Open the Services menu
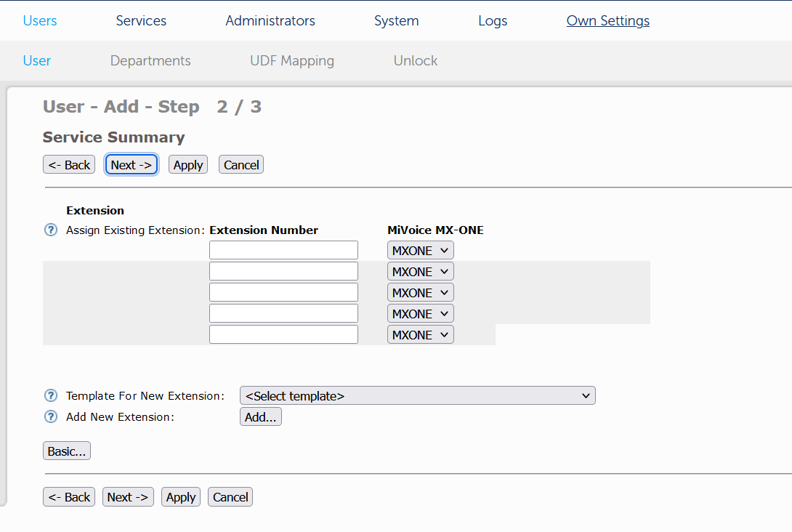Screen dimensions: 792x532 point(141,20)
